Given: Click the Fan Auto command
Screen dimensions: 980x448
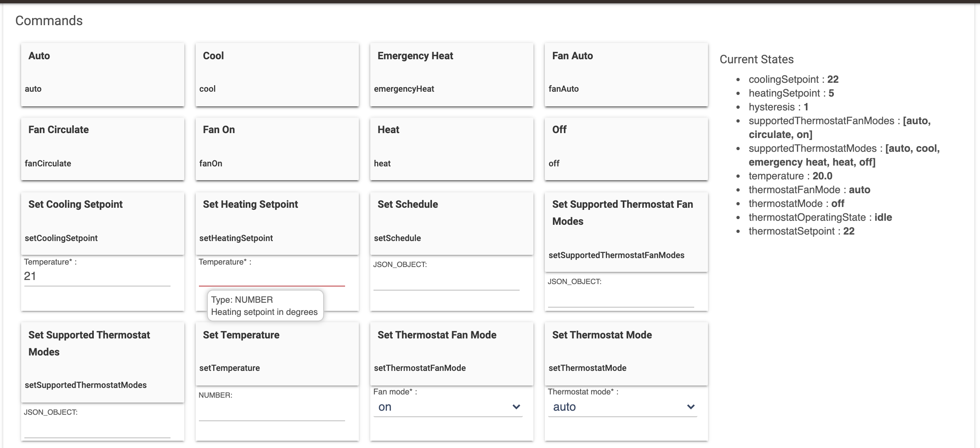Looking at the screenshot, I should [x=626, y=75].
